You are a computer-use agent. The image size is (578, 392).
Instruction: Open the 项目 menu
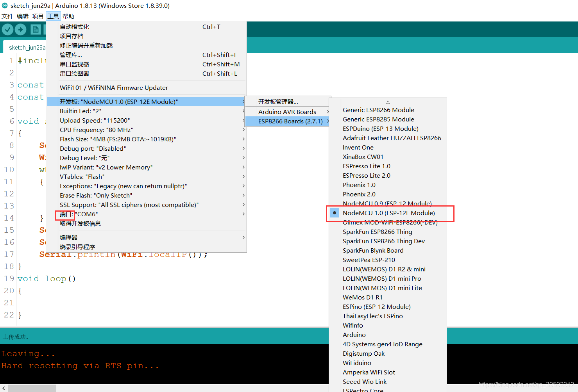point(38,16)
